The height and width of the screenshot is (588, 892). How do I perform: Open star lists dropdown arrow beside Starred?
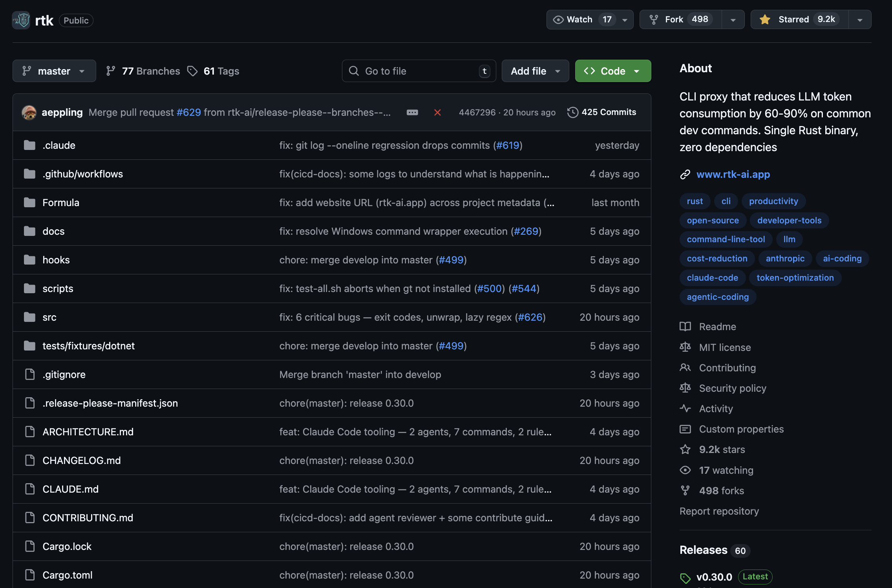click(860, 20)
